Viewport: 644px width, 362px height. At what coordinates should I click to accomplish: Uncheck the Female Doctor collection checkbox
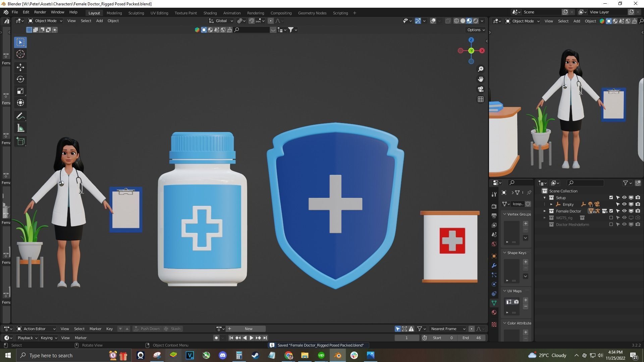point(611,211)
